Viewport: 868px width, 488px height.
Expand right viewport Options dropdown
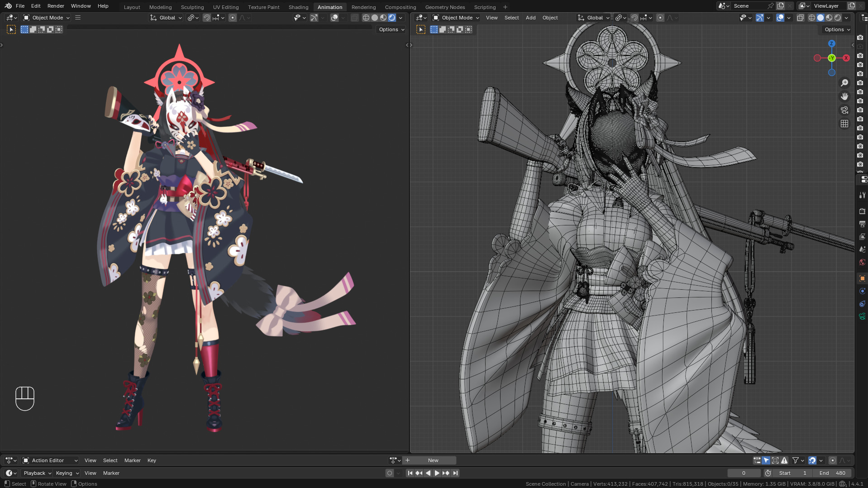coord(837,29)
